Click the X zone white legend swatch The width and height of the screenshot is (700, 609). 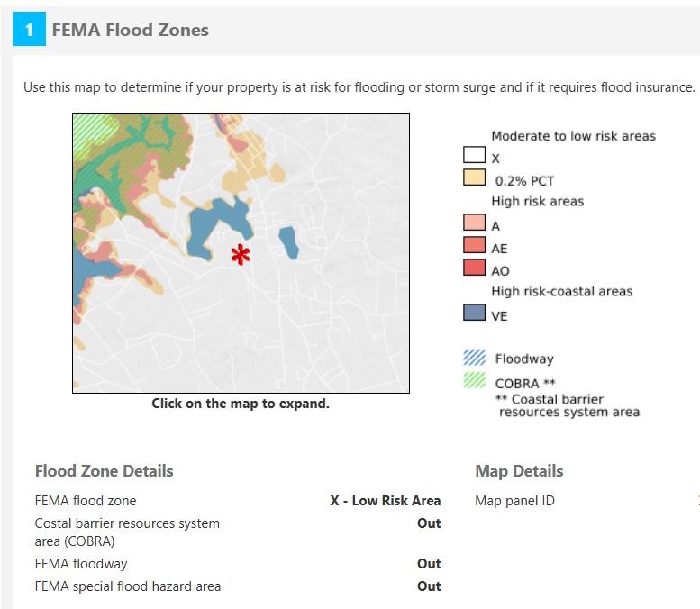point(475,156)
